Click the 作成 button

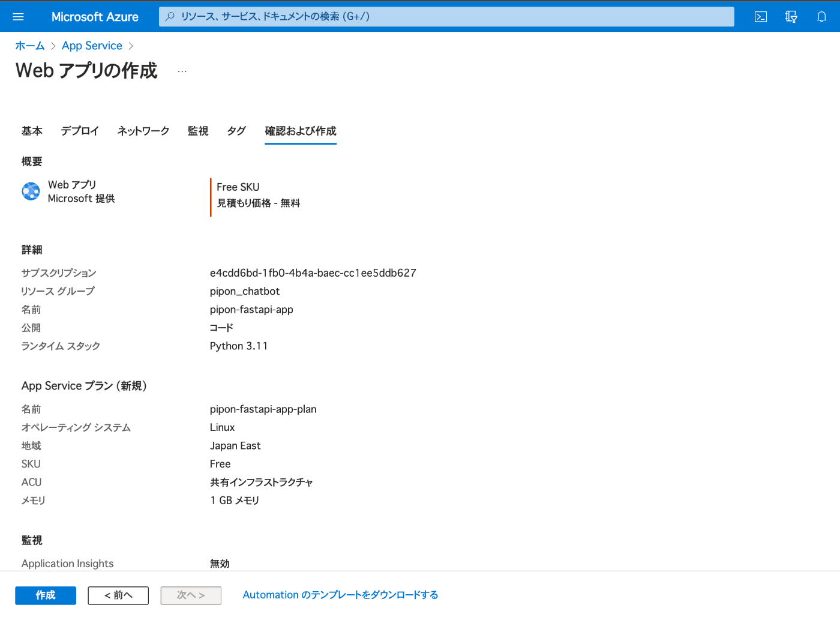click(x=46, y=595)
